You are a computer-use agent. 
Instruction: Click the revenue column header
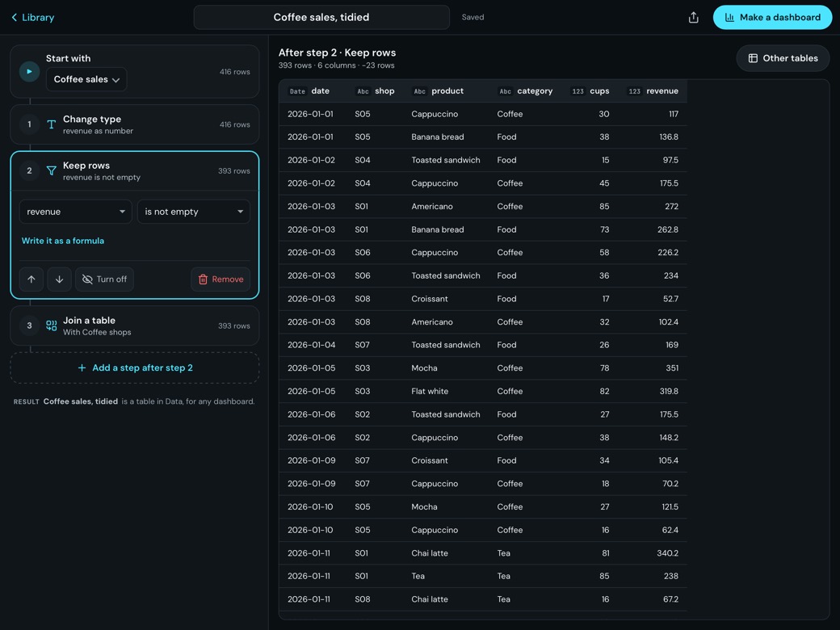click(x=653, y=91)
